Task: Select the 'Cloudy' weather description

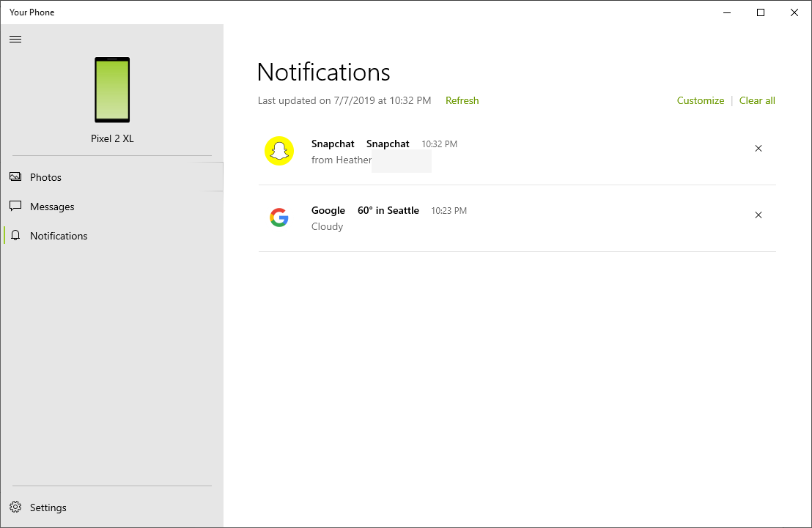Action: tap(328, 227)
